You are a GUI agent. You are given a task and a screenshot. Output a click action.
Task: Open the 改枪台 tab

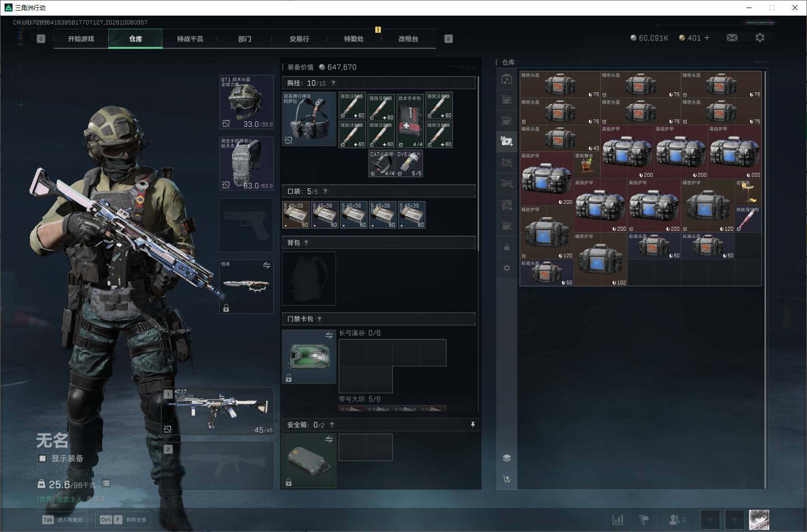click(x=408, y=39)
